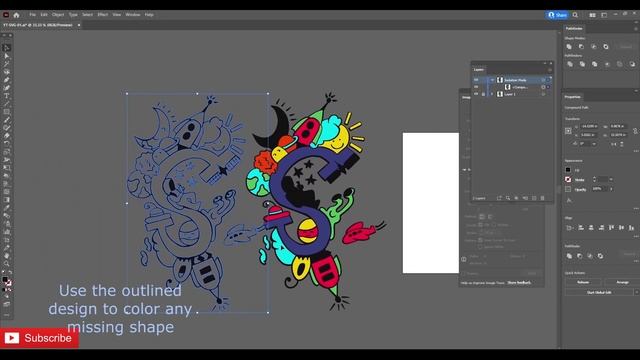This screenshot has width=640, height=360.
Task: Select the Rectangle tool
Action: tap(6, 112)
